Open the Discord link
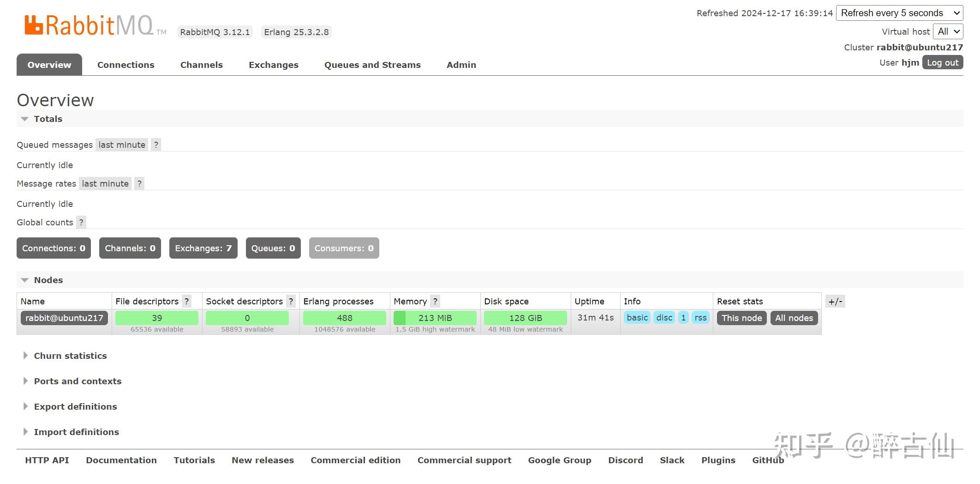The width and height of the screenshot is (980, 484). click(626, 460)
